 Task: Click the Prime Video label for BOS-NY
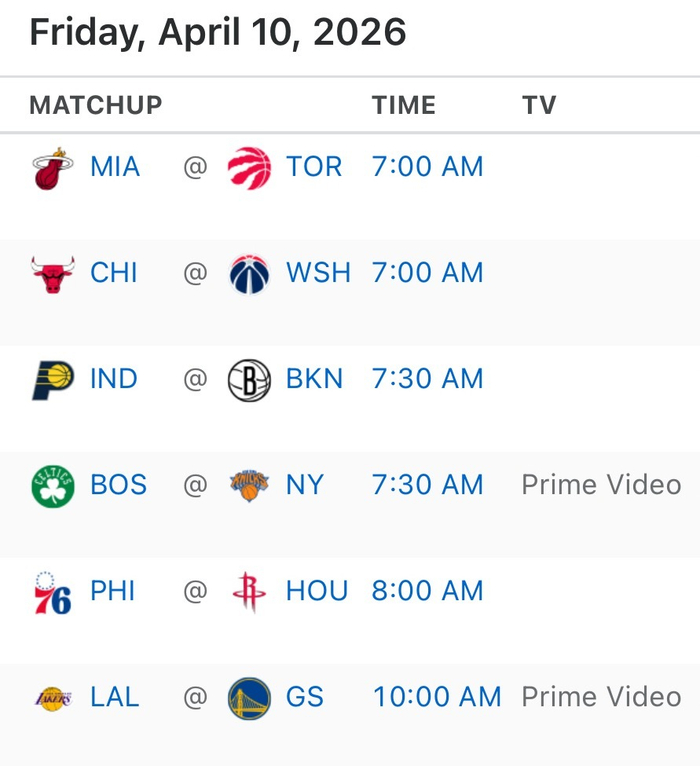coord(601,485)
